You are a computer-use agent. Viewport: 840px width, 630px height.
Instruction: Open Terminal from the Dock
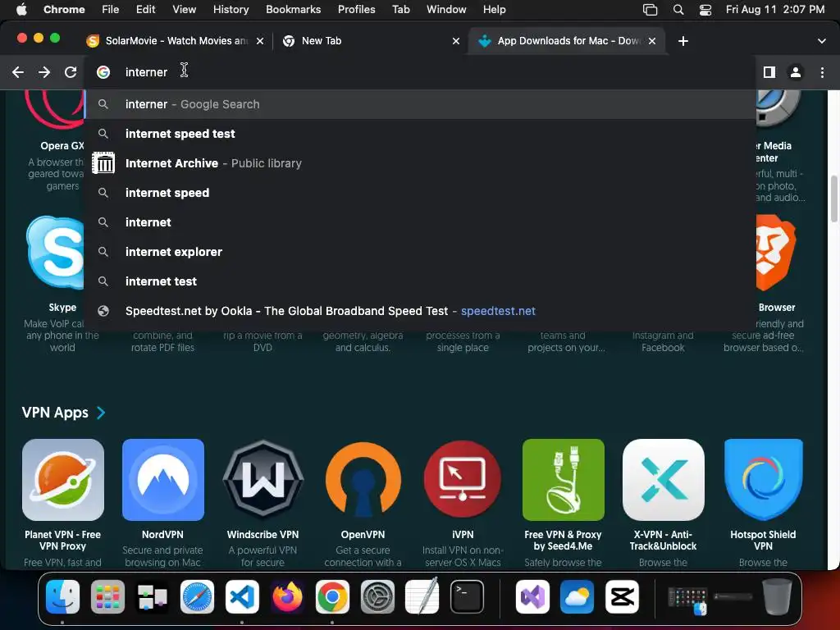tap(467, 596)
